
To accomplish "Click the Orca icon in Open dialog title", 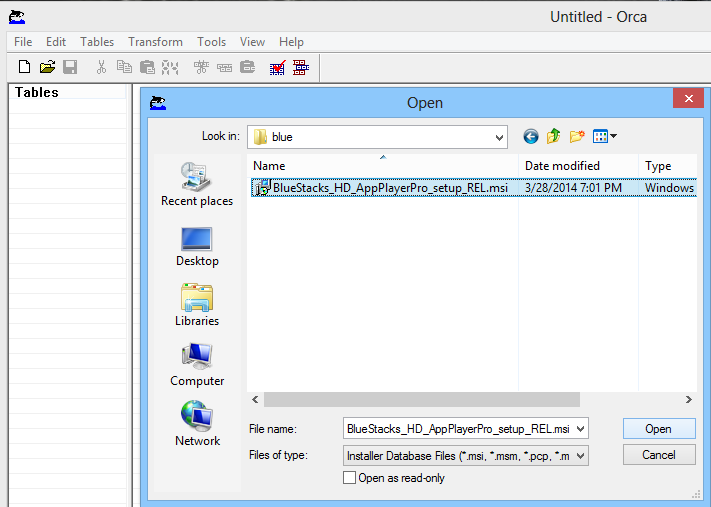I will pos(158,103).
